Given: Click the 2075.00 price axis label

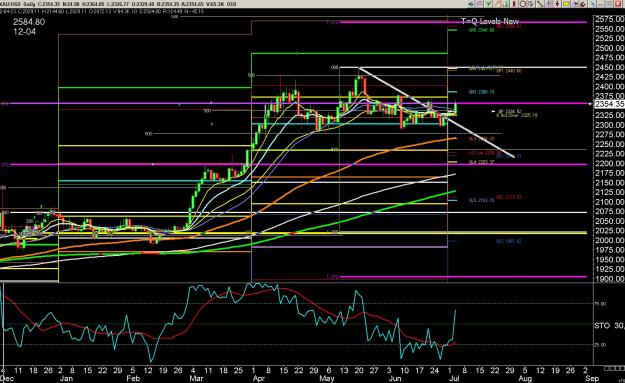Looking at the screenshot, I should tap(609, 212).
